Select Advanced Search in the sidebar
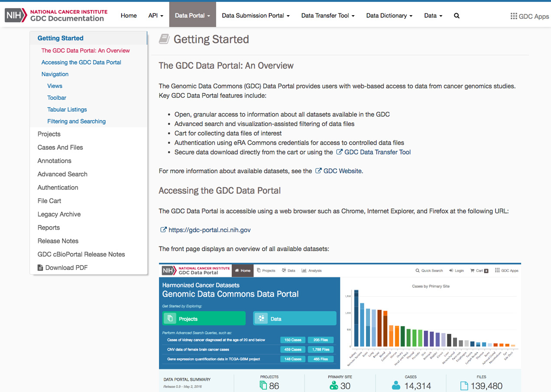The width and height of the screenshot is (551, 392). point(62,174)
